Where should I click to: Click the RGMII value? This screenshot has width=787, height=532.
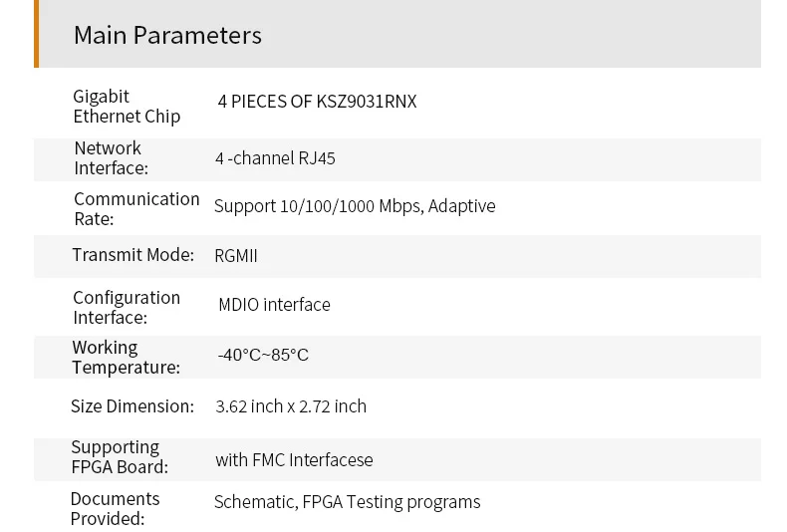(x=236, y=256)
